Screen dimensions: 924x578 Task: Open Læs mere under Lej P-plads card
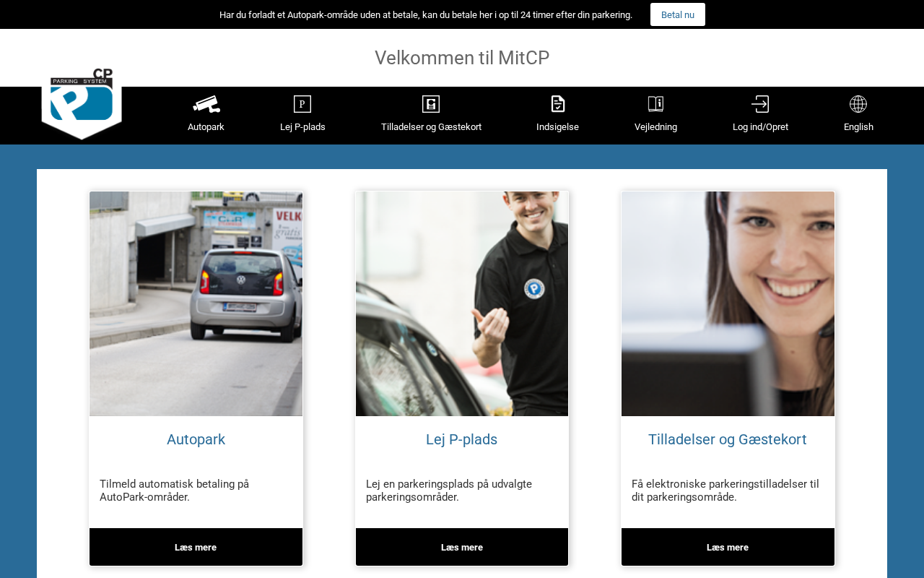pyautogui.click(x=462, y=547)
